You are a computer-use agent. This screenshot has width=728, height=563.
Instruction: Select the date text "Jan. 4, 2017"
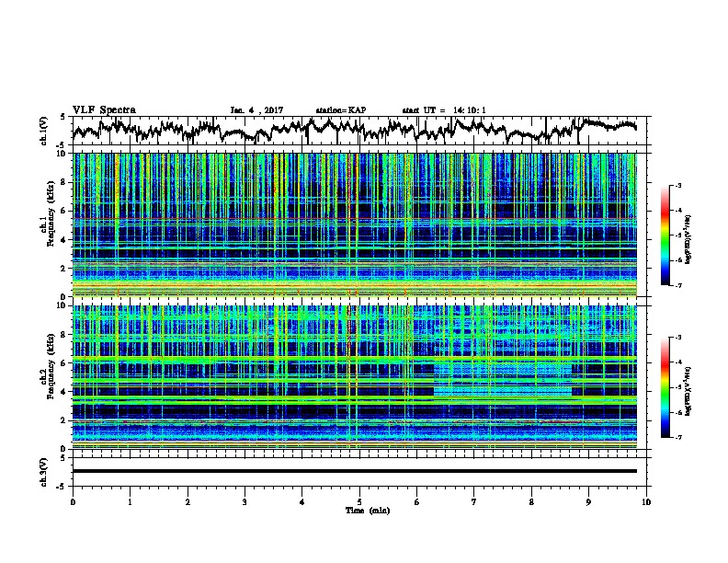(x=256, y=110)
